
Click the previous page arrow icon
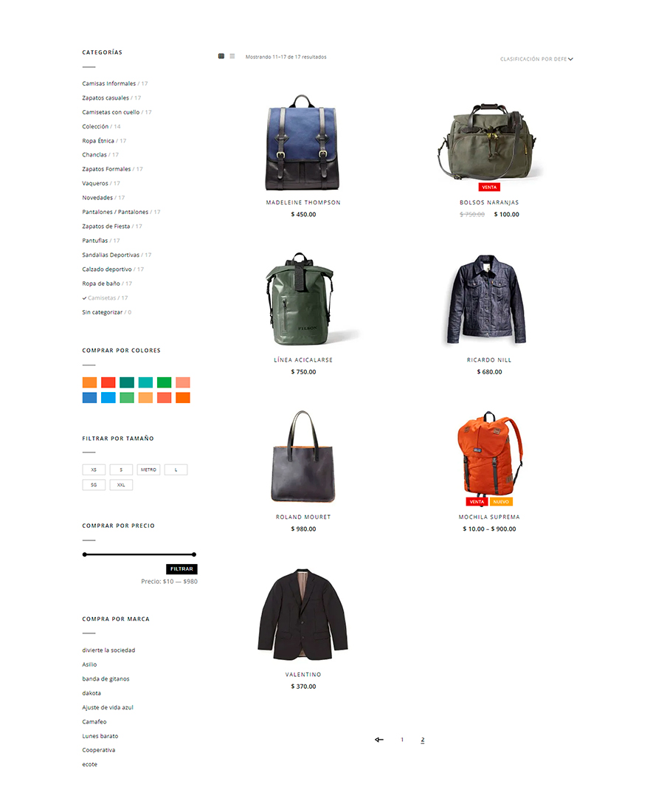(x=379, y=740)
